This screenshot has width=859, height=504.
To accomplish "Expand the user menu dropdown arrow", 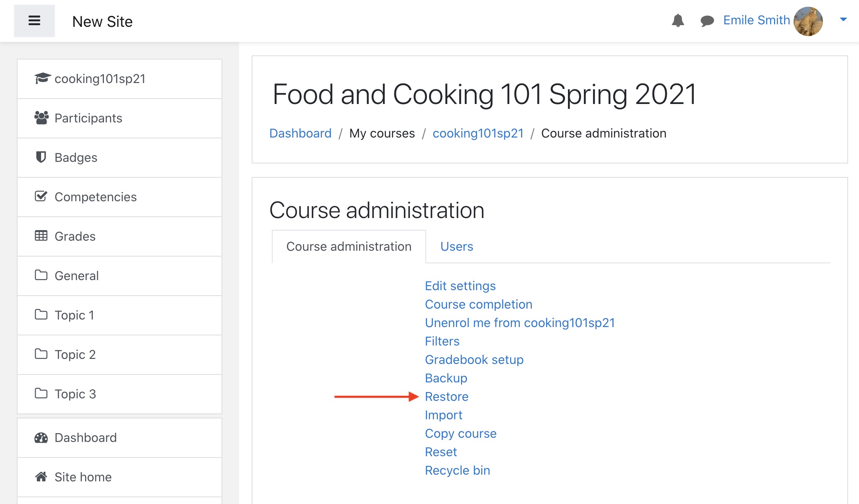I will point(843,19).
